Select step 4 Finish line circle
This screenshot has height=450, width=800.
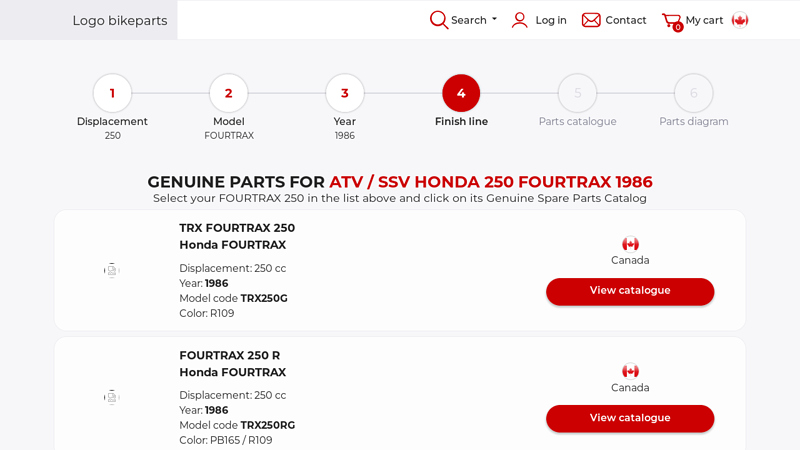pyautogui.click(x=461, y=93)
